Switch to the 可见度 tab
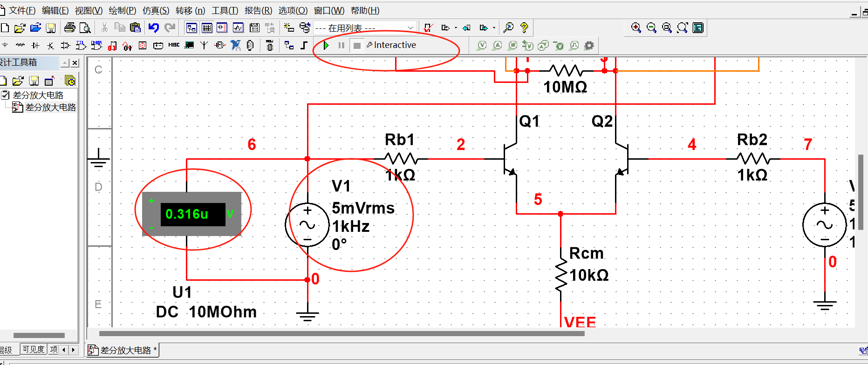 (x=34, y=350)
